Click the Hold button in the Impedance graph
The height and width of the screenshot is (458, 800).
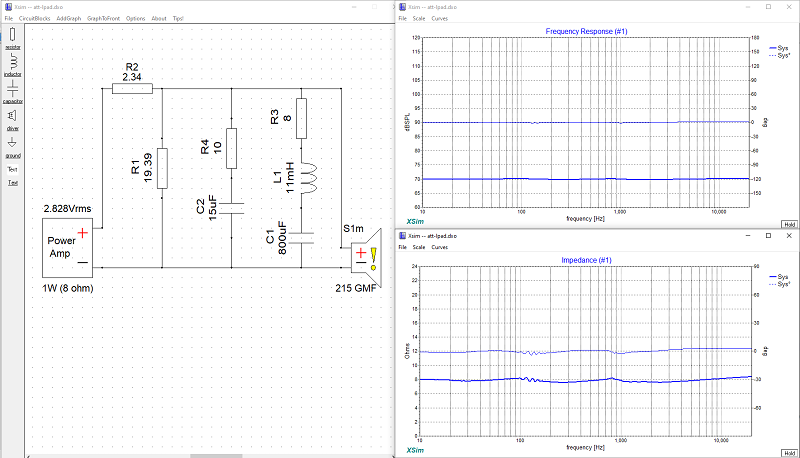pyautogui.click(x=789, y=453)
